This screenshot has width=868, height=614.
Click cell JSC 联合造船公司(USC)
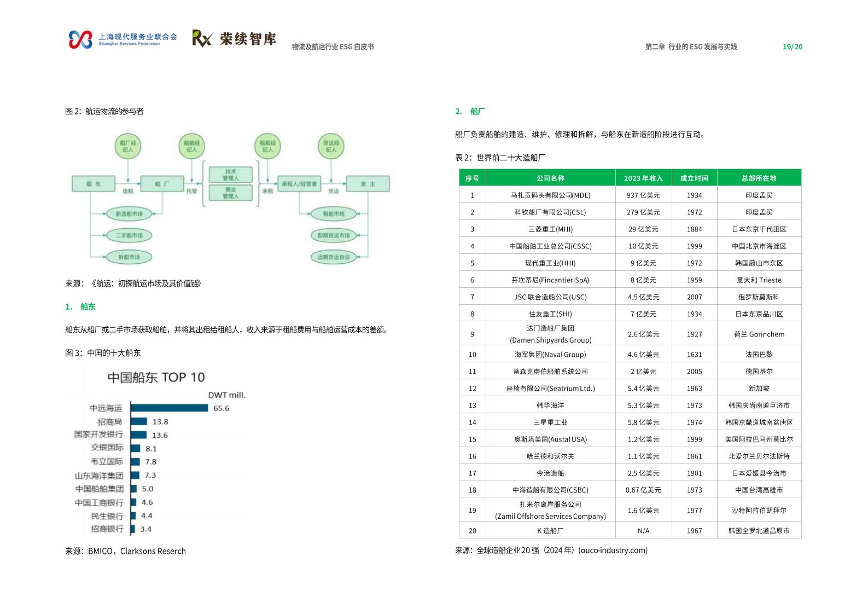(x=551, y=297)
